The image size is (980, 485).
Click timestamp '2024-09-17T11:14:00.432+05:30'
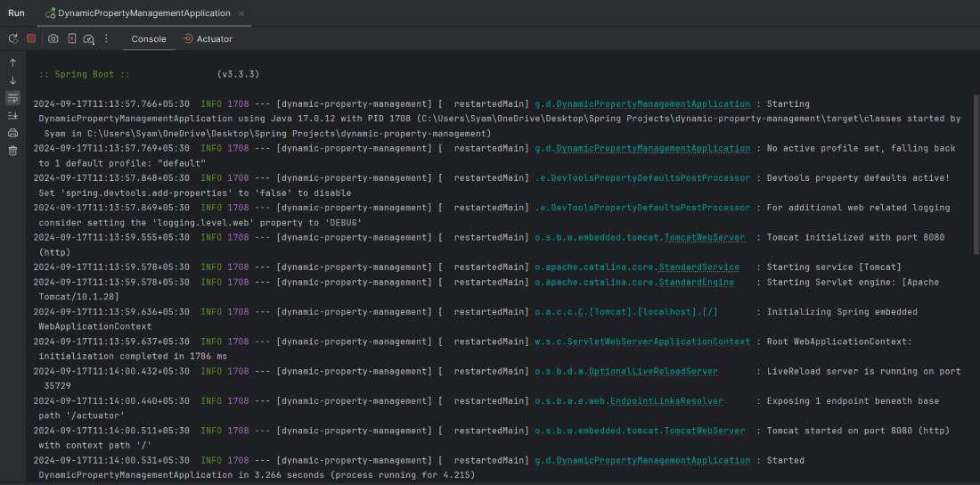pos(111,371)
